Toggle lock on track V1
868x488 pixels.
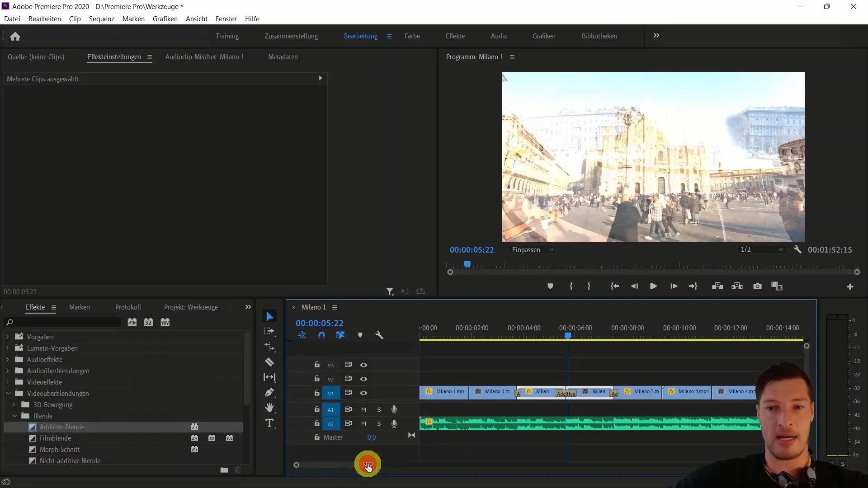[x=317, y=393]
